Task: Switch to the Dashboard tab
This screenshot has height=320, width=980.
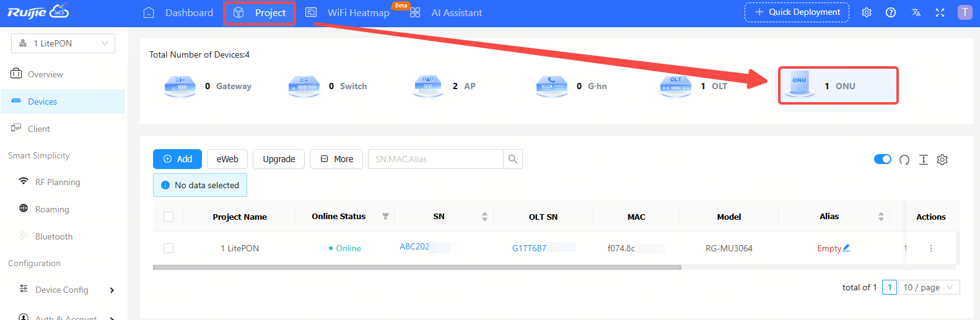Action: [178, 12]
